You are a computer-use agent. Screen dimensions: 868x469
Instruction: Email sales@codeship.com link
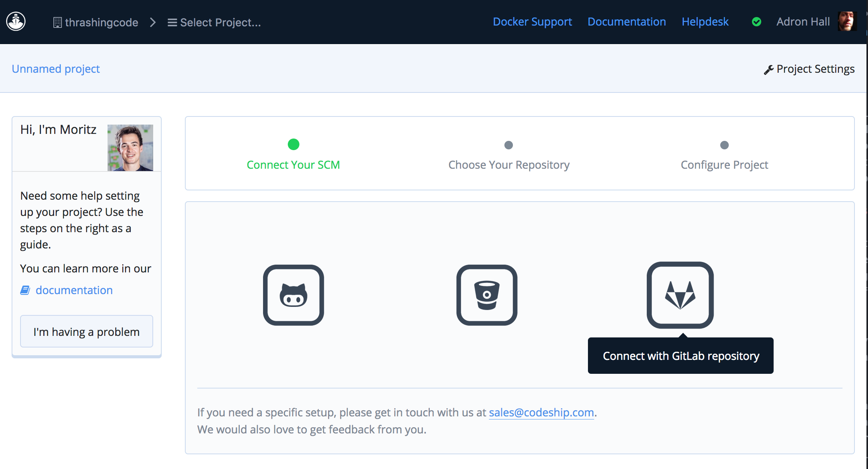(541, 413)
